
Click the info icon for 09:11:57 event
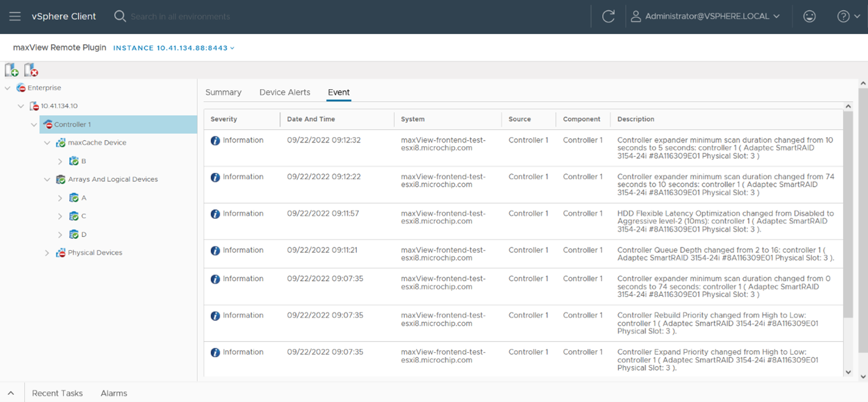tap(215, 214)
